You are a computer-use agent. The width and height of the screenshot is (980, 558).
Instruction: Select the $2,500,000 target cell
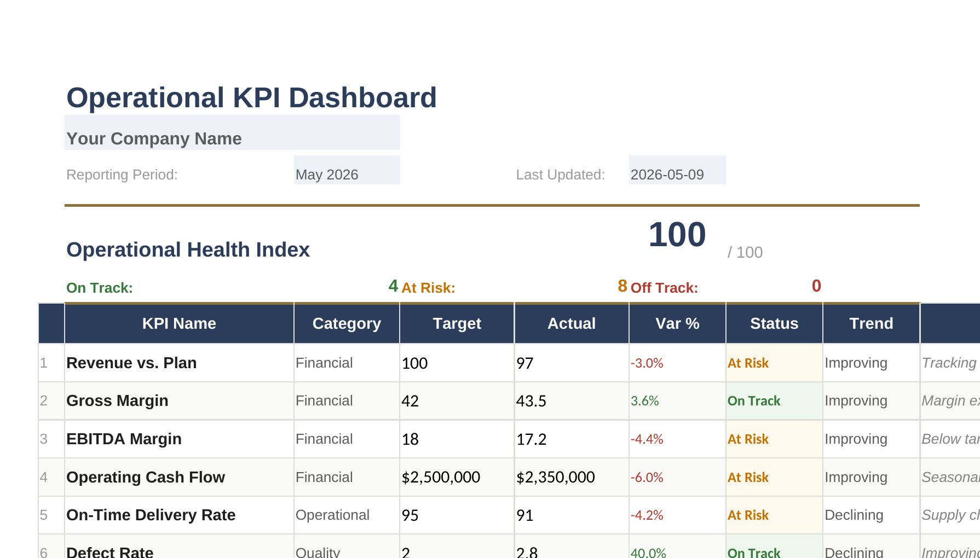[x=457, y=477]
